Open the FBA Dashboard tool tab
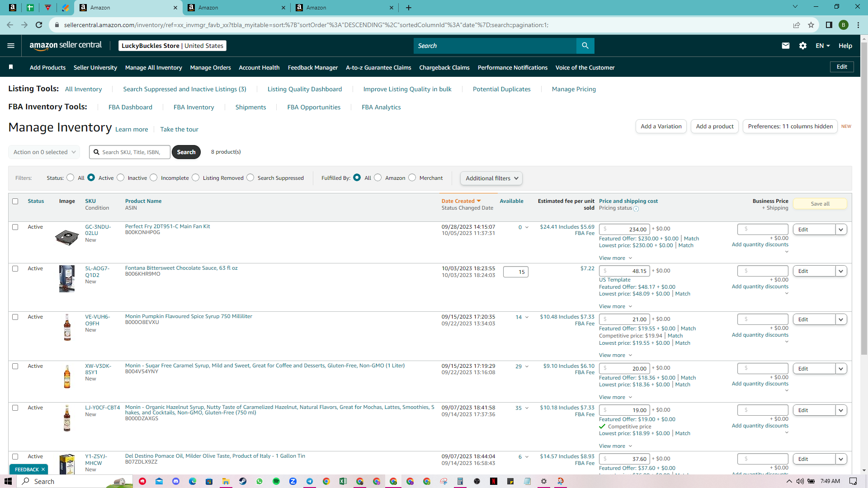The height and width of the screenshot is (488, 868). [130, 107]
